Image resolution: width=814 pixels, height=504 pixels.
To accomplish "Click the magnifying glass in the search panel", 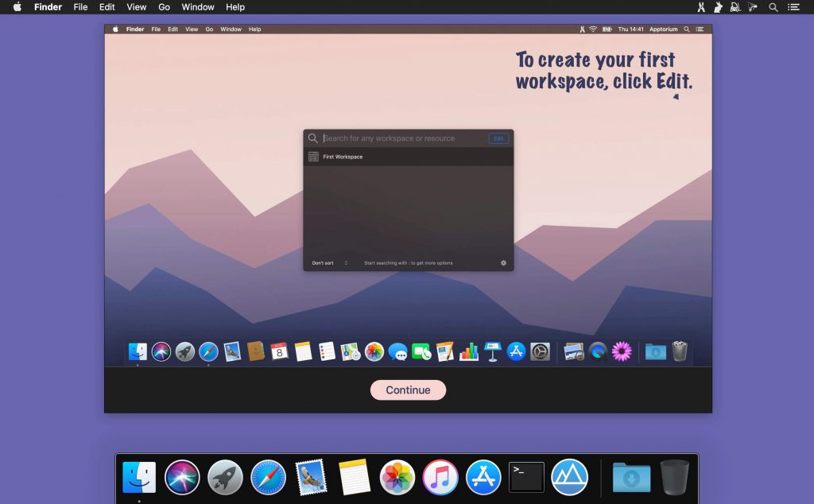I will pyautogui.click(x=312, y=138).
